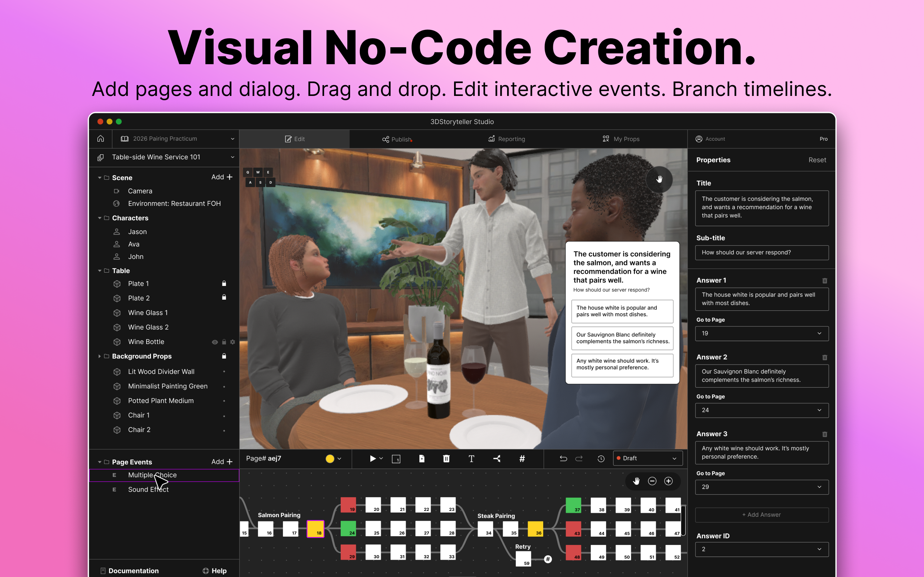Click the undo arrow icon
This screenshot has height=577, width=924.
coord(563,458)
